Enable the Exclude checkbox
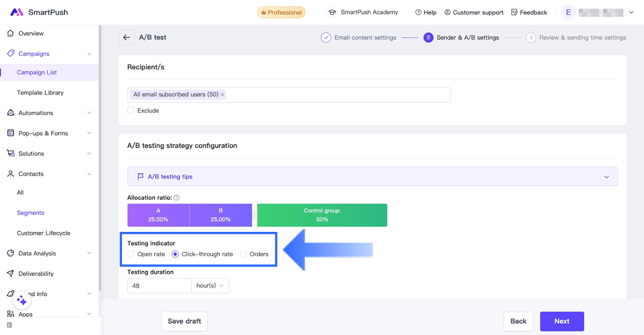Image resolution: width=644 pixels, height=335 pixels. [131, 111]
